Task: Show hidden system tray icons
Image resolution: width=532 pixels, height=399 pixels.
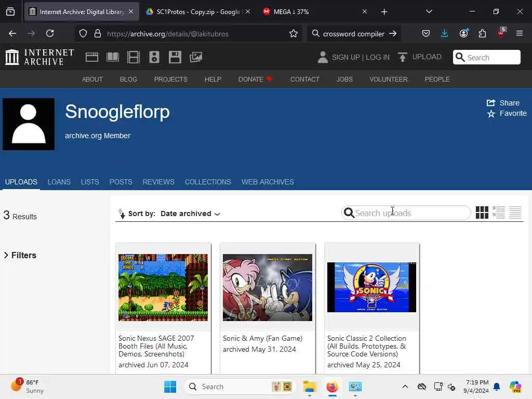Action: click(x=405, y=387)
